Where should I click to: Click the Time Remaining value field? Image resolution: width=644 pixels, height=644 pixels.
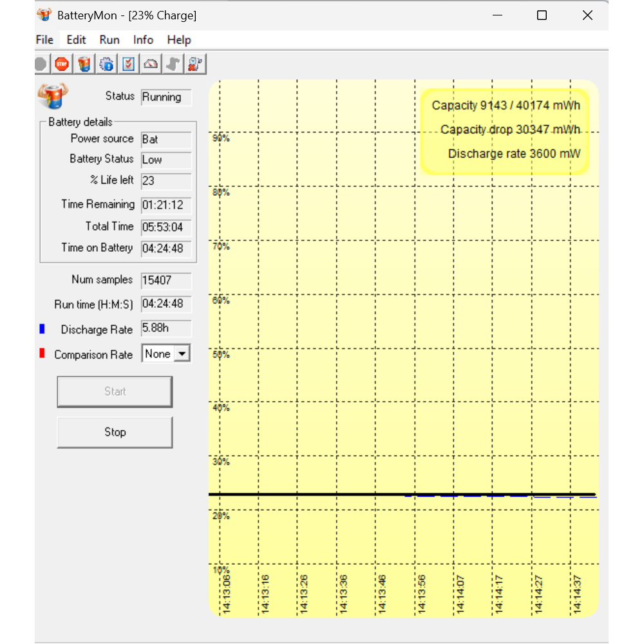[166, 205]
